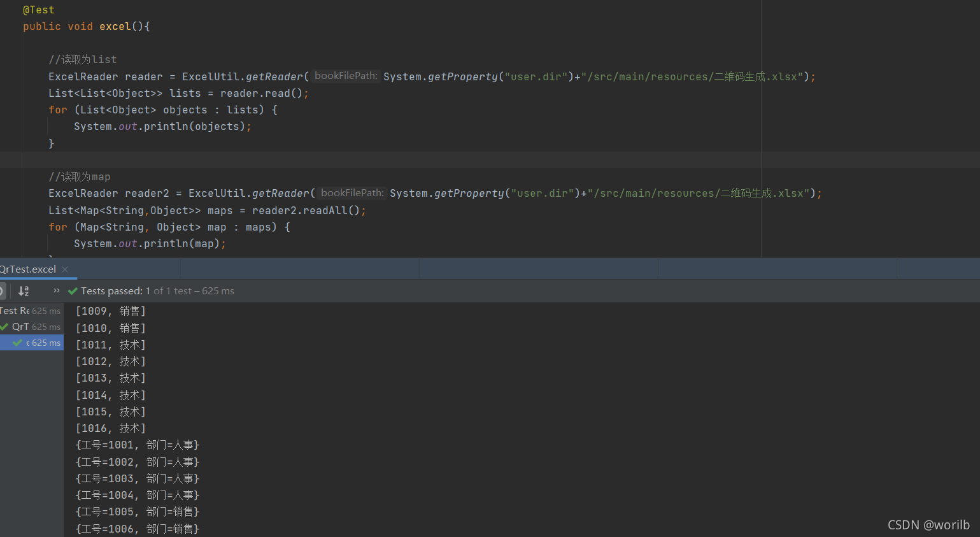This screenshot has height=537, width=980.
Task: Select the QrT test class node
Action: (x=31, y=327)
